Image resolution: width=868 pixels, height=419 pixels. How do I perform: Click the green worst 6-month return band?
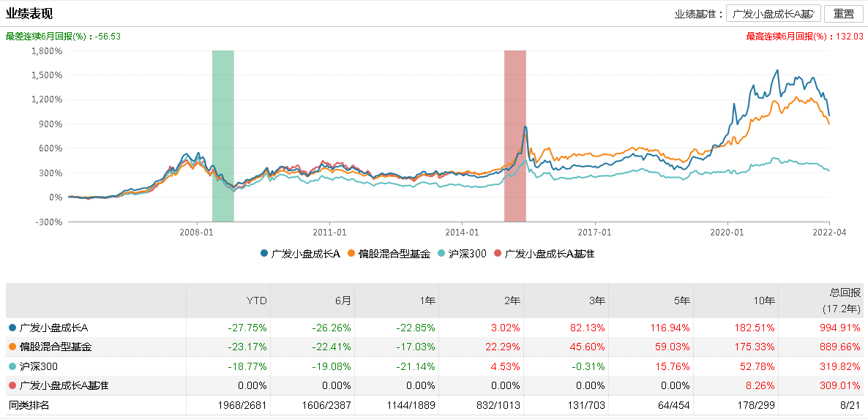click(222, 135)
